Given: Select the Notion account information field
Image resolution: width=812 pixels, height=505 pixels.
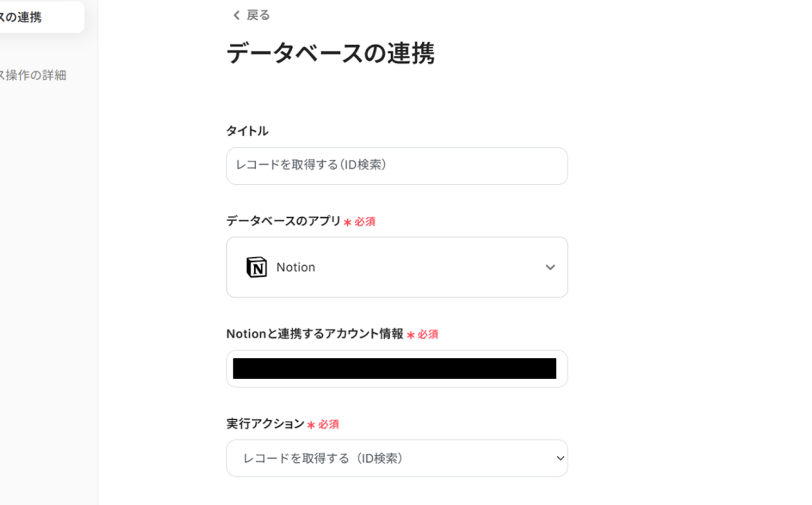Looking at the screenshot, I should pyautogui.click(x=397, y=368).
